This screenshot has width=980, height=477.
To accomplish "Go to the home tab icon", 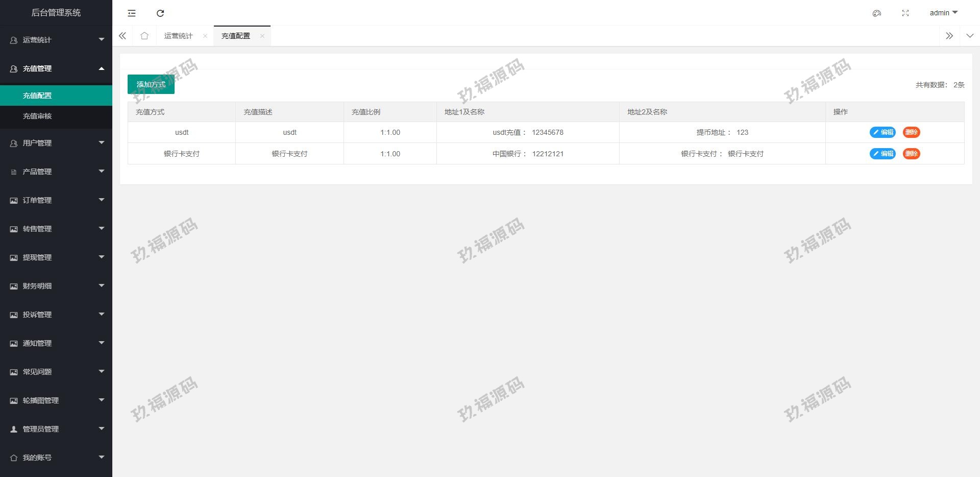I will 144,36.
